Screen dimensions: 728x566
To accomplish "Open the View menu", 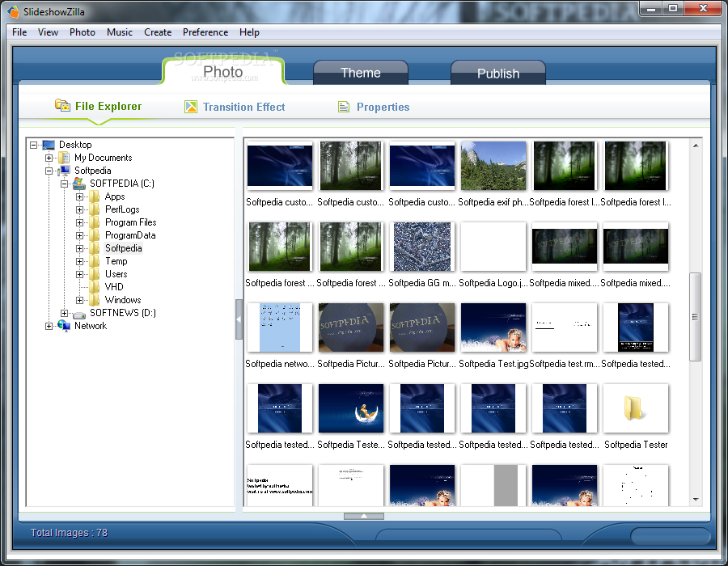I will tap(48, 32).
